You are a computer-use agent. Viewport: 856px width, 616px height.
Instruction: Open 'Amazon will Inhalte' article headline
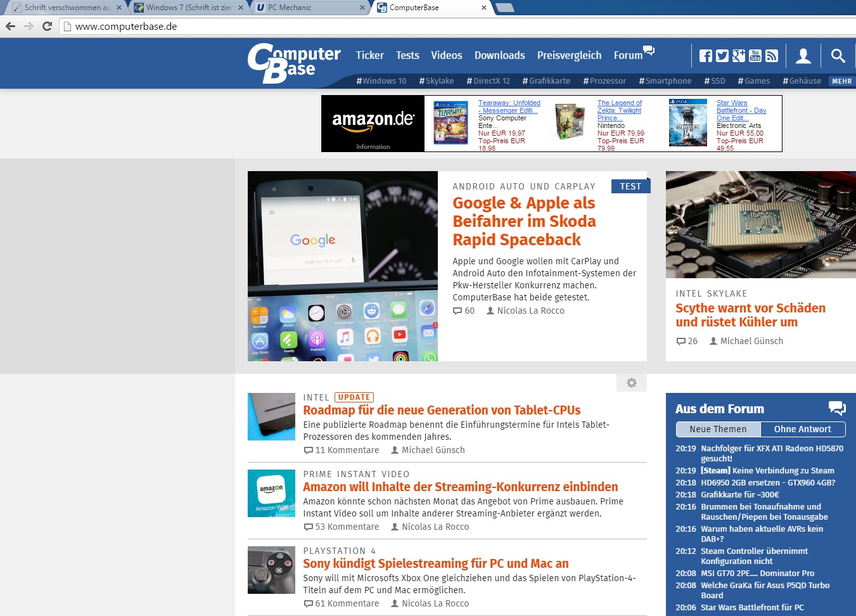click(461, 487)
